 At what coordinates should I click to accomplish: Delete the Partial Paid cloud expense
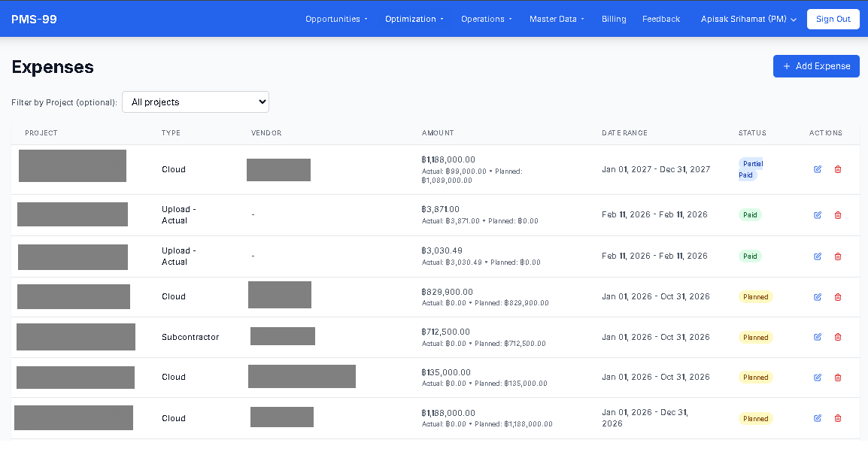click(838, 169)
